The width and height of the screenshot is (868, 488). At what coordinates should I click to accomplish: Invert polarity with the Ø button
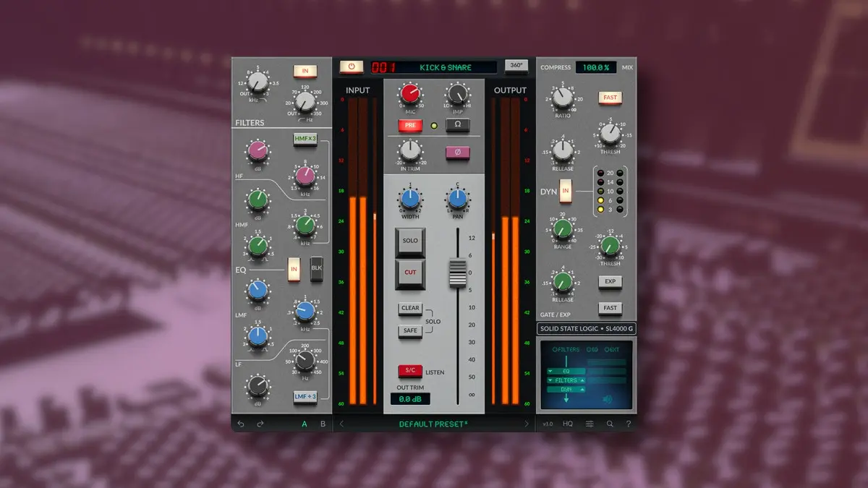[458, 152]
